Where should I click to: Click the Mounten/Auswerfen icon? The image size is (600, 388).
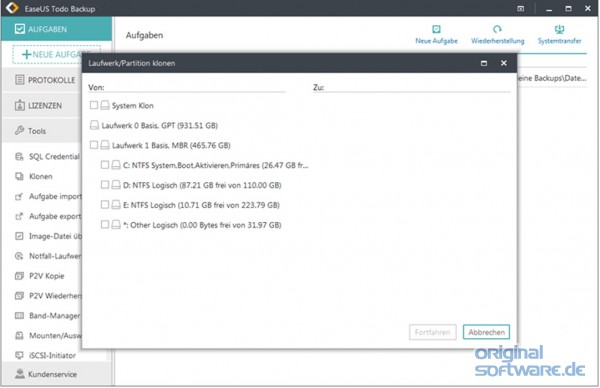(19, 336)
